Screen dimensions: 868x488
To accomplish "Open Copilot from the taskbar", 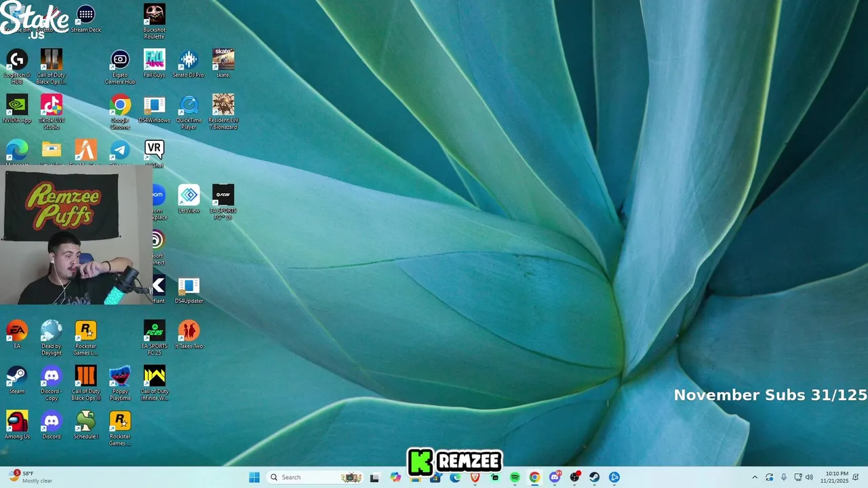I will point(395,477).
